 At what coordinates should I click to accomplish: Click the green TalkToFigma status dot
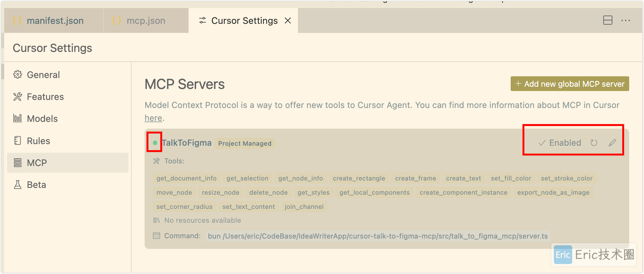(155, 143)
